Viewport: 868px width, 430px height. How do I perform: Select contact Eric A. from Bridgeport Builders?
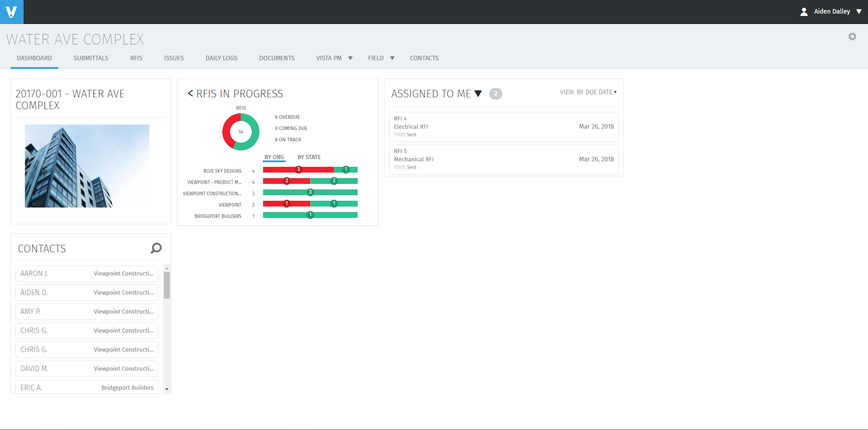point(87,387)
